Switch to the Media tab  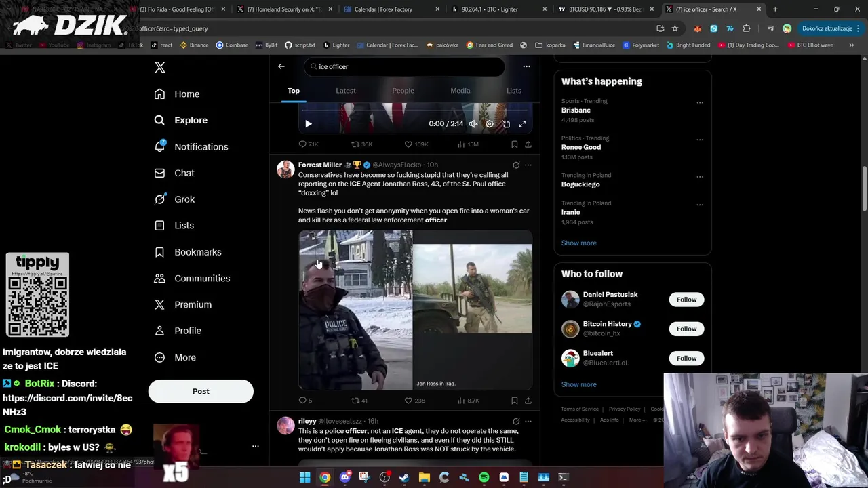(460, 91)
